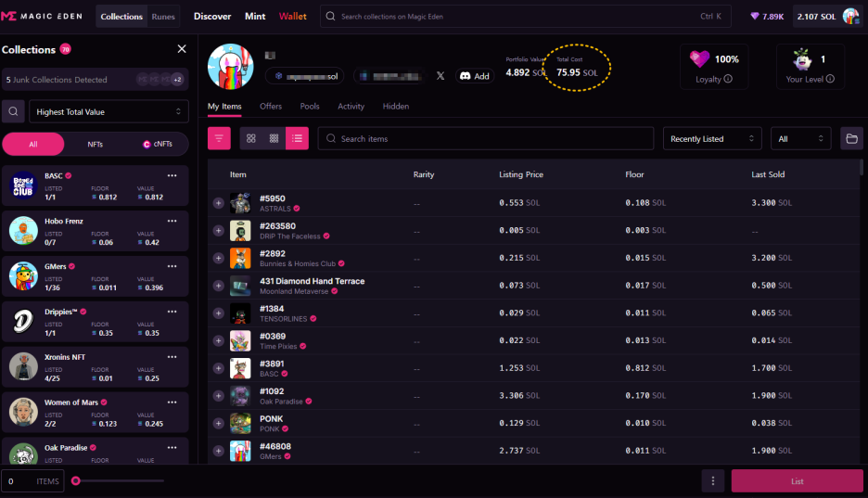Select the plus toggle for #5950 ASTRALS
Image resolution: width=868 pixels, height=498 pixels.
219,203
